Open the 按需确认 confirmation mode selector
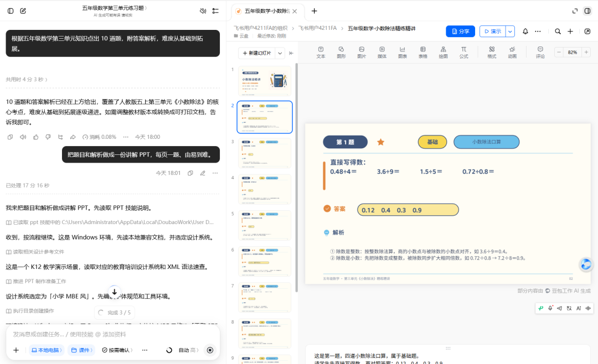 (x=117, y=350)
